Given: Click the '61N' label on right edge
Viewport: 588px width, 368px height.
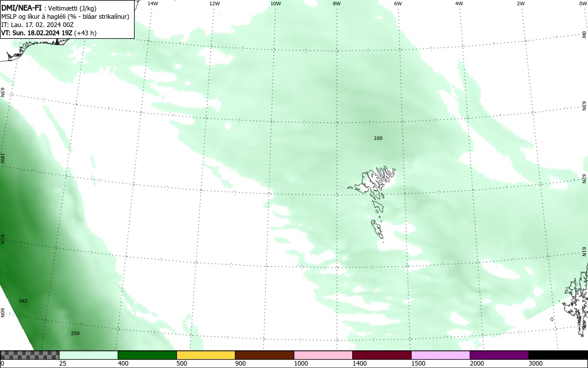Looking at the screenshot, I should pos(584,252).
